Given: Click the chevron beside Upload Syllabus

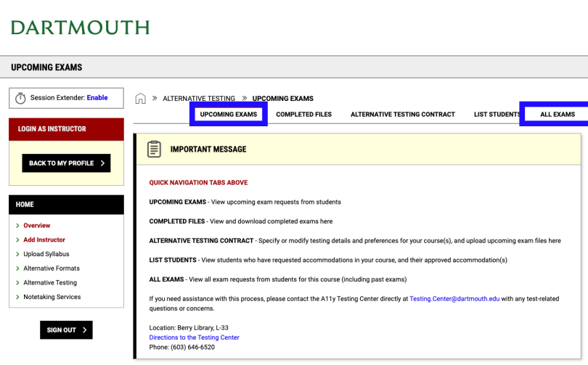Looking at the screenshot, I should coord(17,254).
